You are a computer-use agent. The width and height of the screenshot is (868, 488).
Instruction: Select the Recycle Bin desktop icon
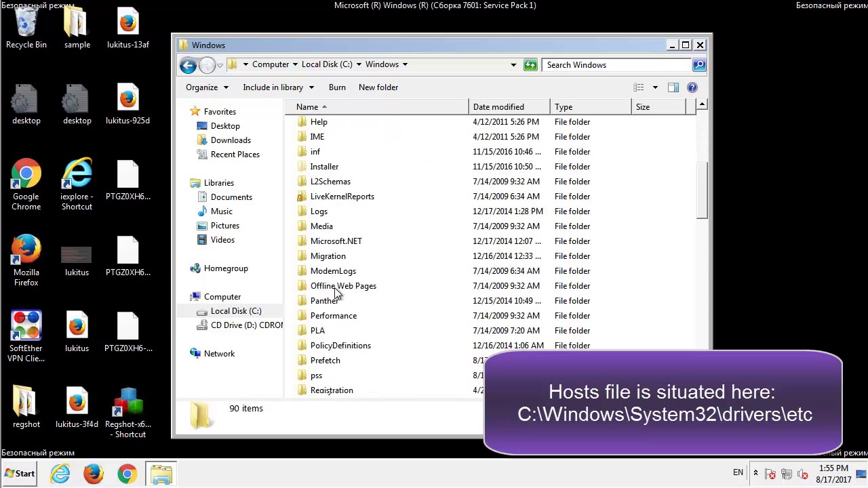(x=26, y=28)
